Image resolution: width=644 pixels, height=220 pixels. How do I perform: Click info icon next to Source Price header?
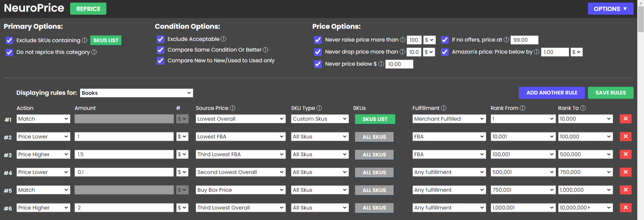(x=233, y=108)
